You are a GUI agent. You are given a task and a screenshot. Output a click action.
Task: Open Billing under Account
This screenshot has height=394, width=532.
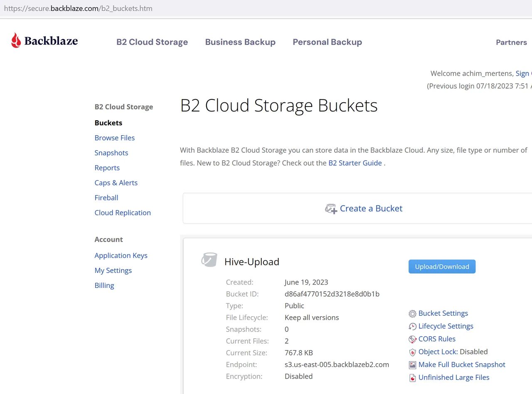[104, 285]
